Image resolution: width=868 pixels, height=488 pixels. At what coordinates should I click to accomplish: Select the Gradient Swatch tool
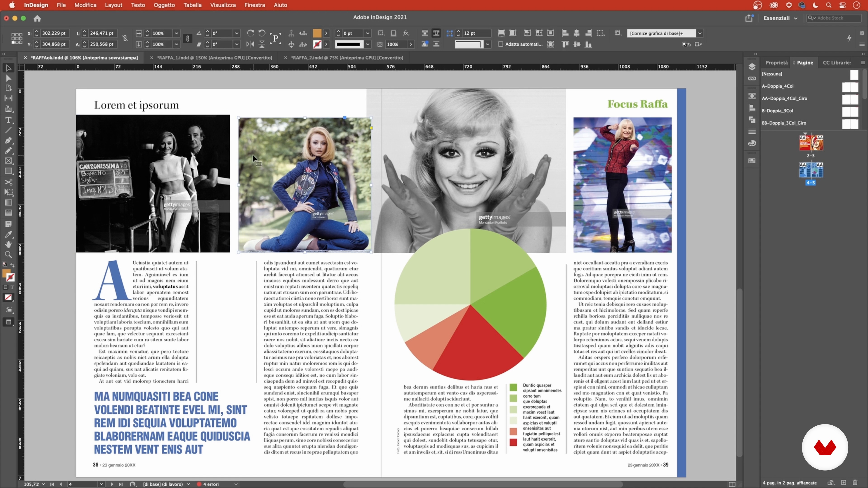(x=8, y=202)
